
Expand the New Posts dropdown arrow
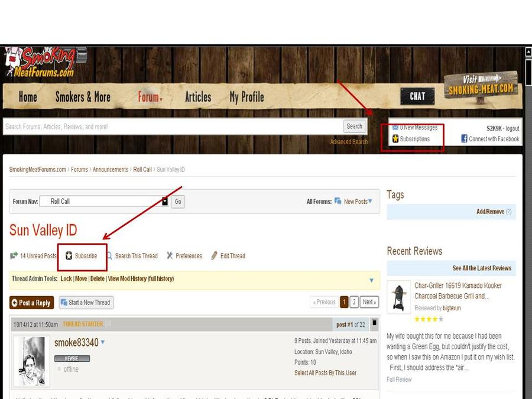point(371,202)
